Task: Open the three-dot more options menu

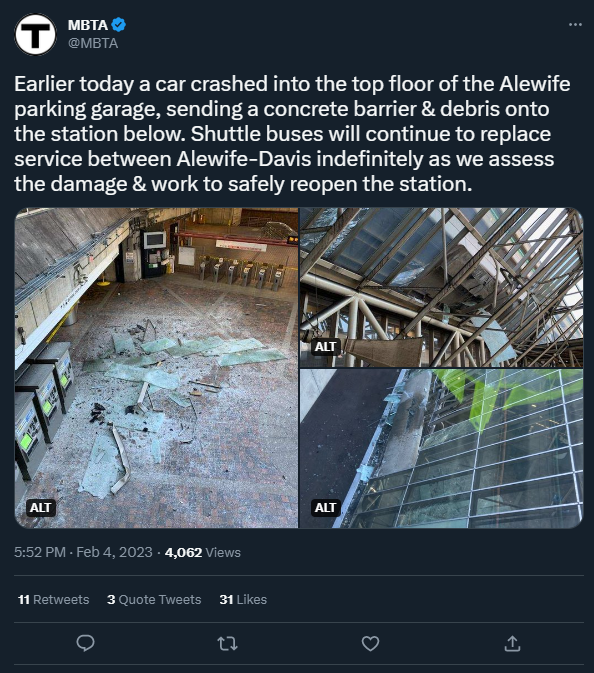Action: [575, 24]
